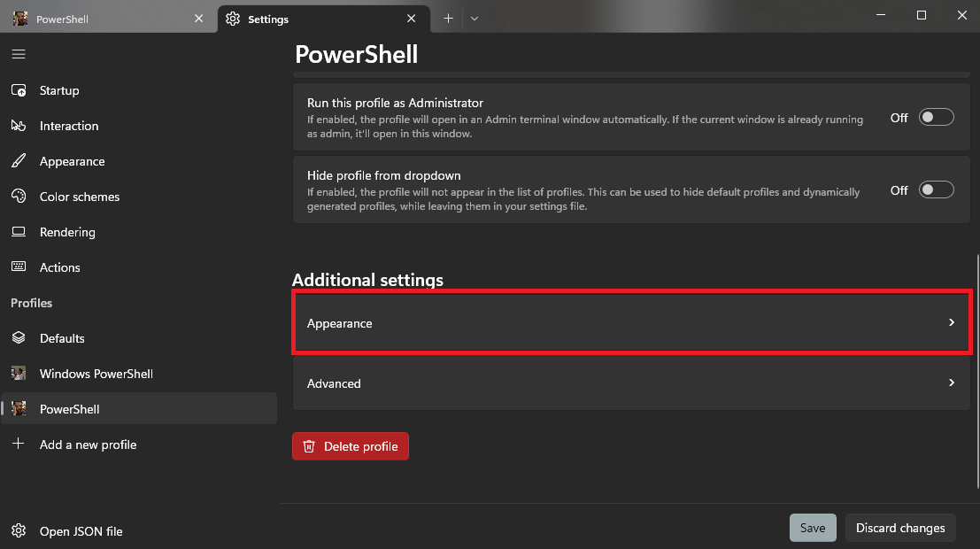
Task: Open the new tab profile dropdown arrow
Action: [x=475, y=19]
